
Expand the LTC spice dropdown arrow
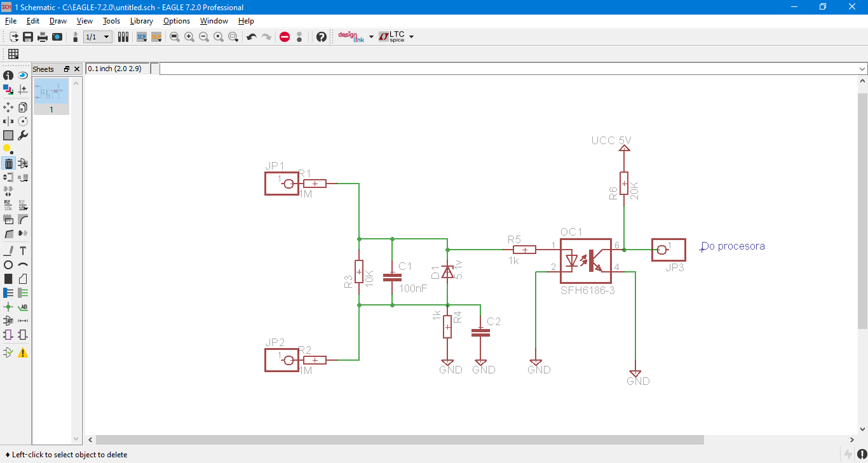coord(411,37)
